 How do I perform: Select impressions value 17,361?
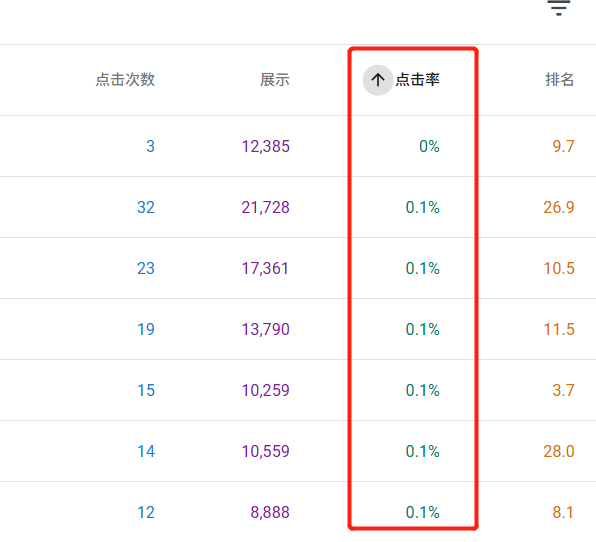pos(265,268)
